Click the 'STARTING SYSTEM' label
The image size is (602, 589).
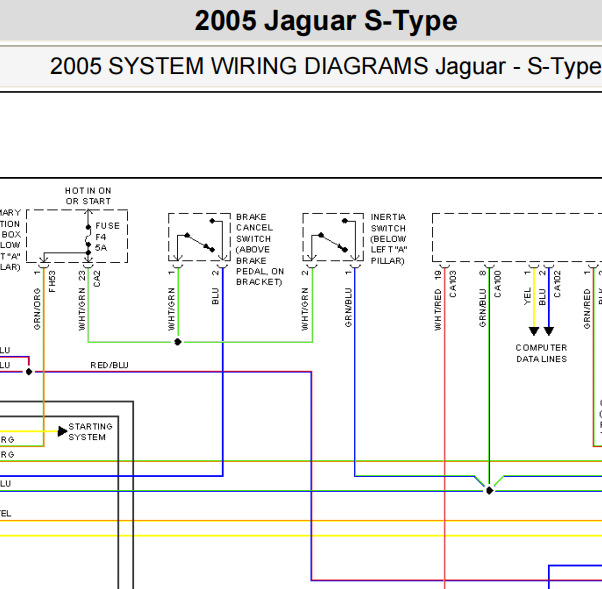click(90, 432)
